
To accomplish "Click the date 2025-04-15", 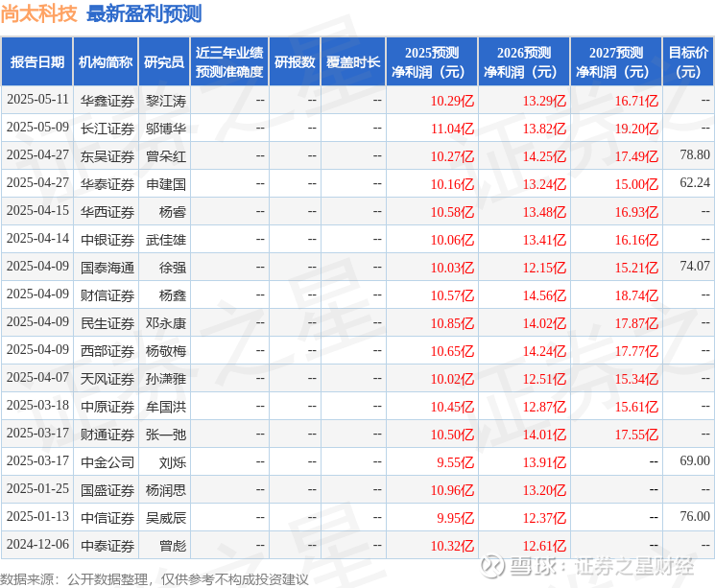I will tap(37, 211).
